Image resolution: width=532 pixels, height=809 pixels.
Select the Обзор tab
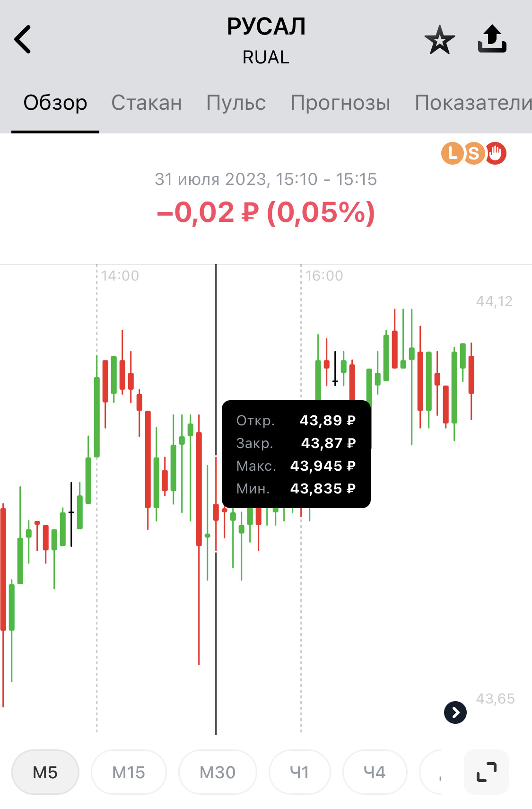(55, 103)
